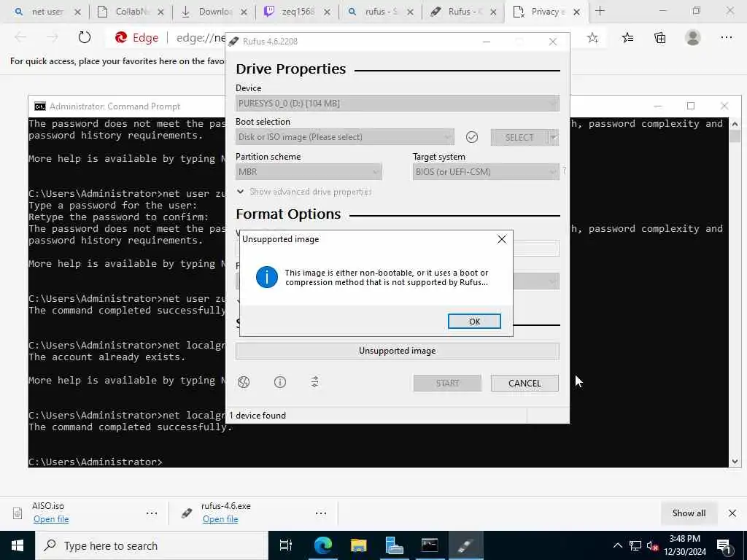747x560 pixels.
Task: Open more options for AISO.iso download
Action: coord(152,513)
